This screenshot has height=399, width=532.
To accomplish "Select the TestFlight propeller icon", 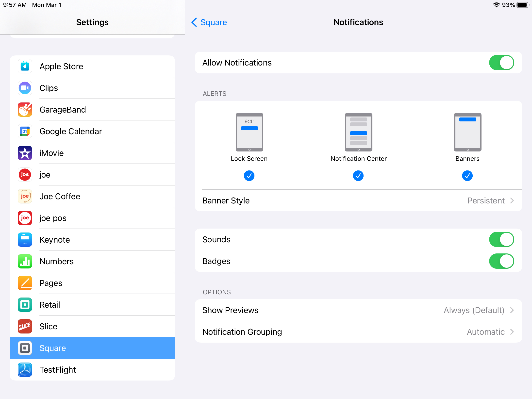I will (x=25, y=370).
